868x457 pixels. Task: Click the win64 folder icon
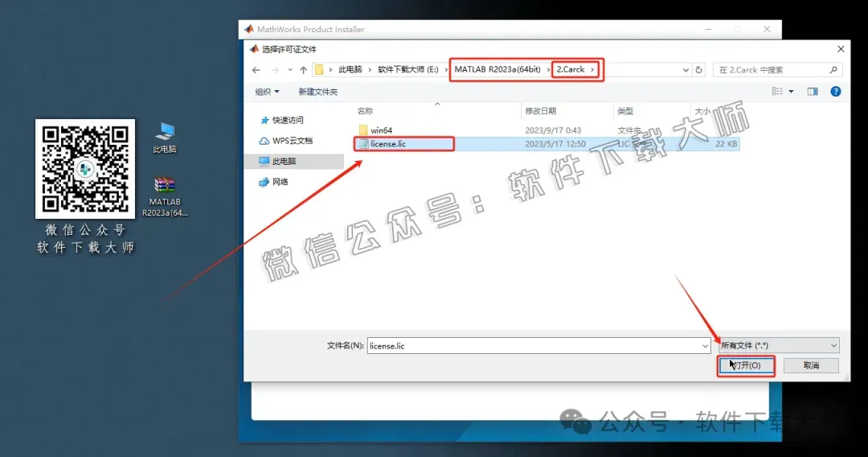pos(363,130)
